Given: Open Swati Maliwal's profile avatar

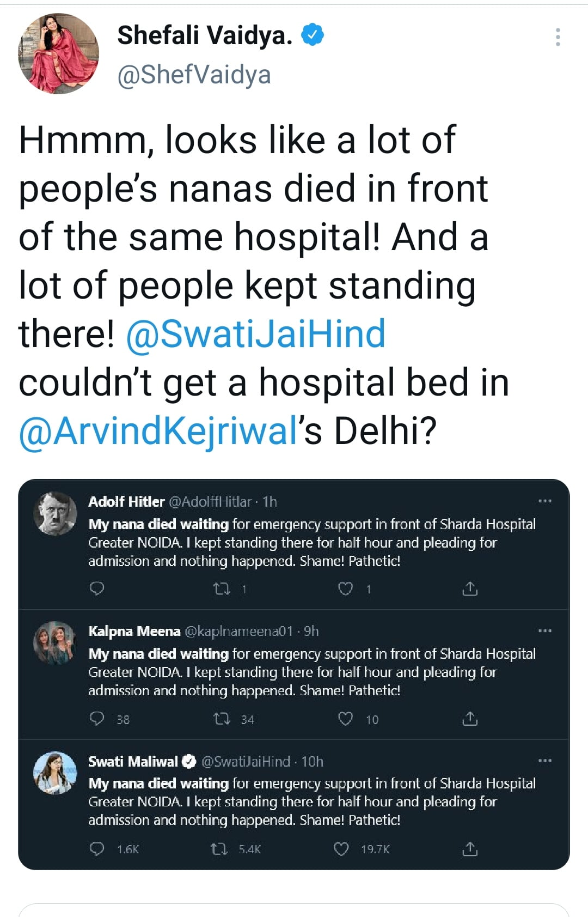Looking at the screenshot, I should (x=55, y=773).
